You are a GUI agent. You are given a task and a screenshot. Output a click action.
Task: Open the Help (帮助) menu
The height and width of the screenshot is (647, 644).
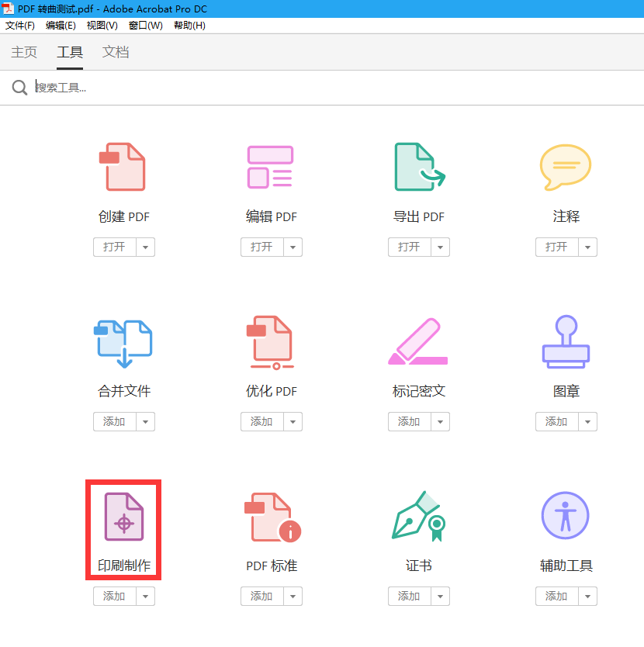tap(189, 26)
